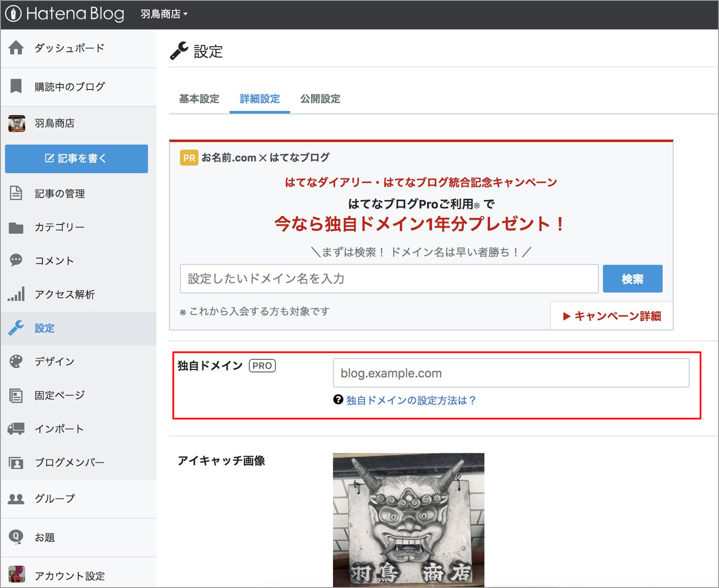Switch to the 公開設定 tab

tap(321, 99)
